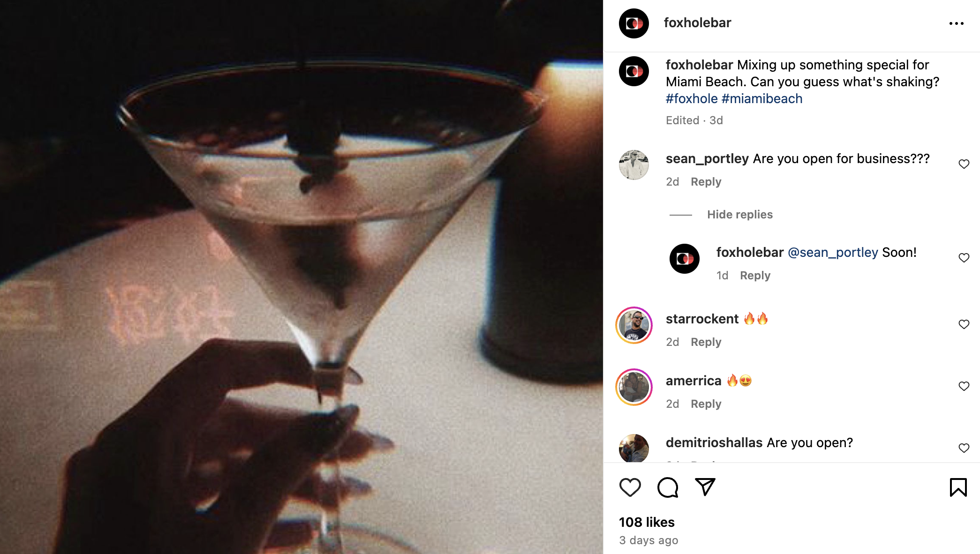Open foxholebar profile from header username
The height and width of the screenshot is (554, 980).
697,23
